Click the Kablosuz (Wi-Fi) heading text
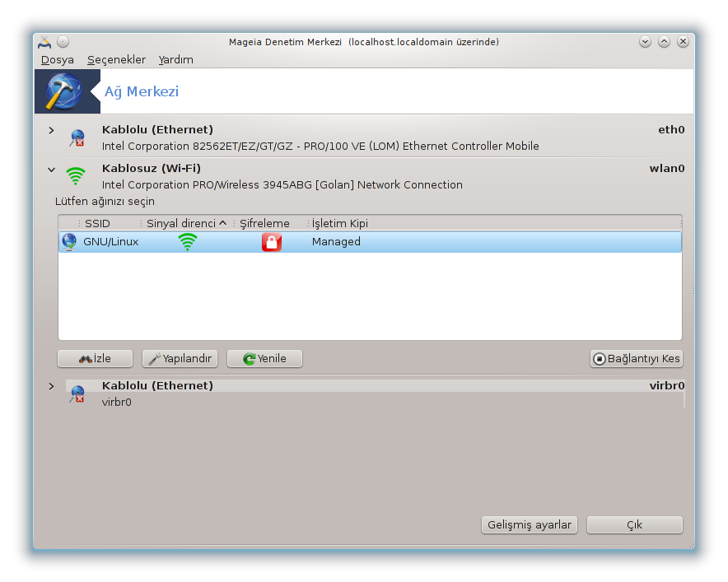 [x=152, y=169]
